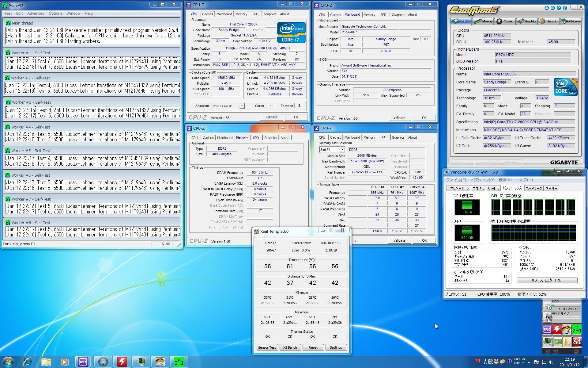Click the red lightning icon in gadget
This screenshot has height=368, width=588.
[557, 330]
